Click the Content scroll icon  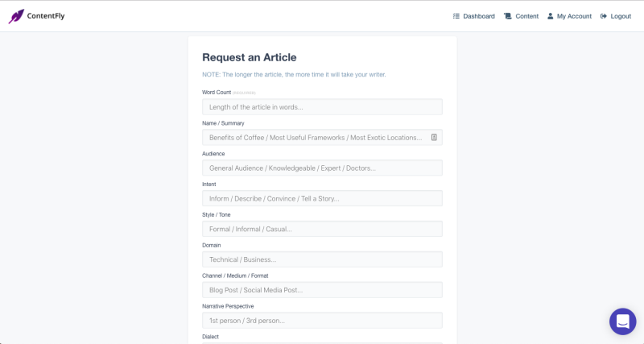point(508,16)
